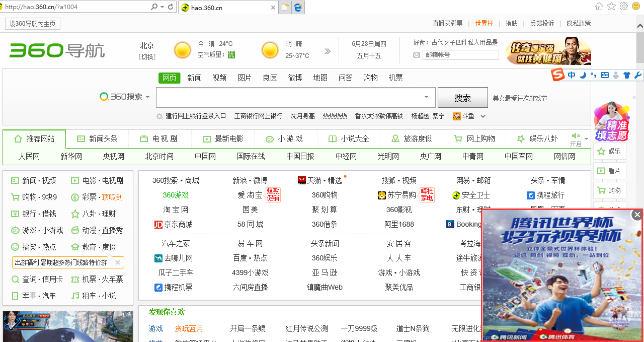Click the Sogou user account icon

tap(616, 75)
